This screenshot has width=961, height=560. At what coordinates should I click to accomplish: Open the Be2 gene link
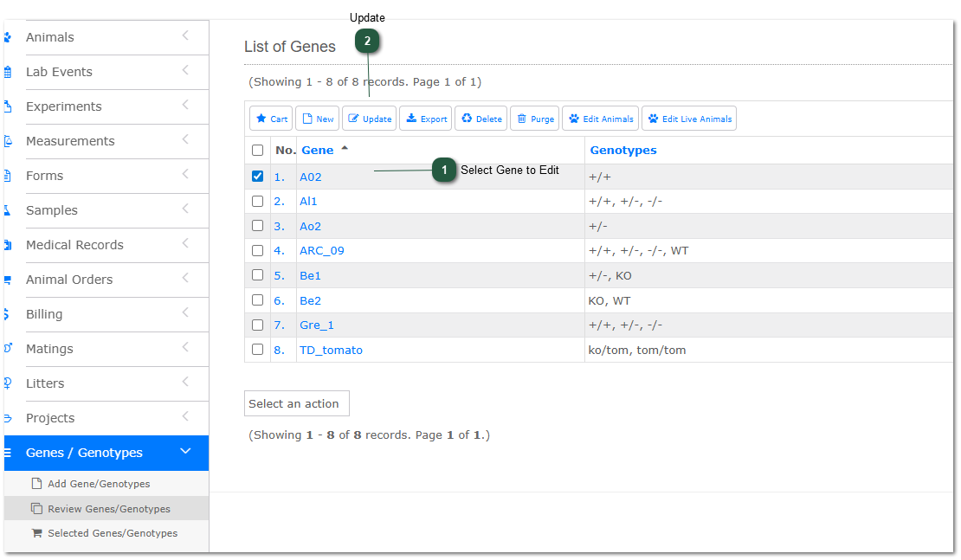tap(310, 301)
